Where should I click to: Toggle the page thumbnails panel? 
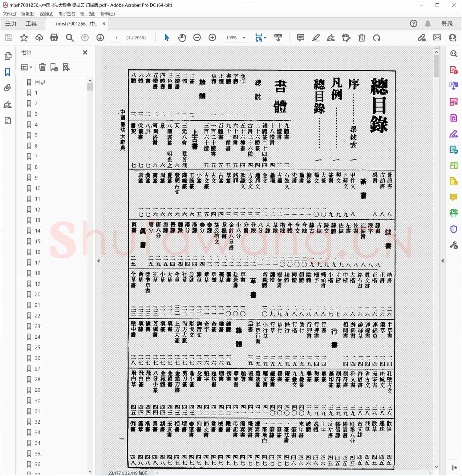click(x=8, y=56)
